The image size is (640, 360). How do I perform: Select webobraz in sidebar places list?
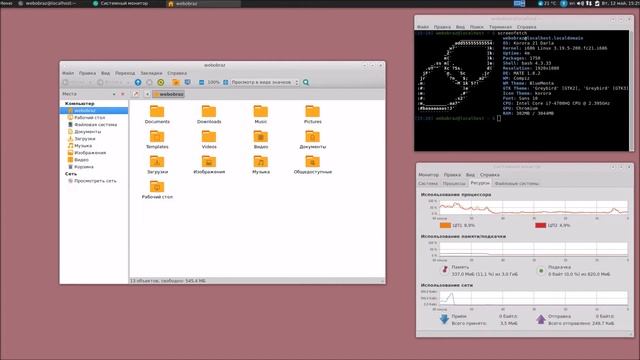94,111
